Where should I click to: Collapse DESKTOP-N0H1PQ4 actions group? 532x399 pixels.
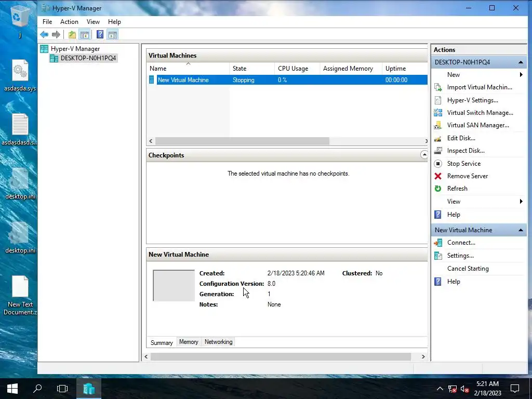click(x=521, y=62)
